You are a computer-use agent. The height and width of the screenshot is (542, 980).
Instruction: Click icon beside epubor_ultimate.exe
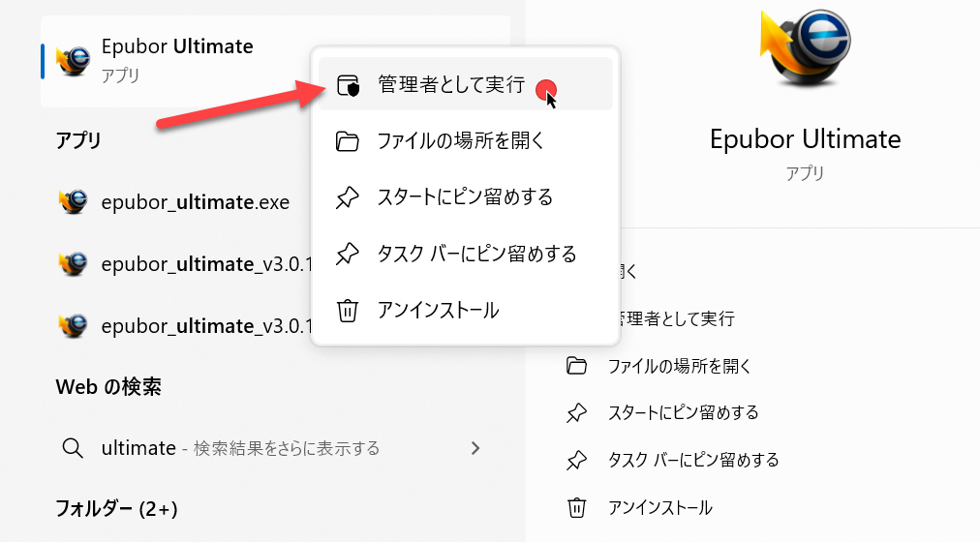pos(74,201)
